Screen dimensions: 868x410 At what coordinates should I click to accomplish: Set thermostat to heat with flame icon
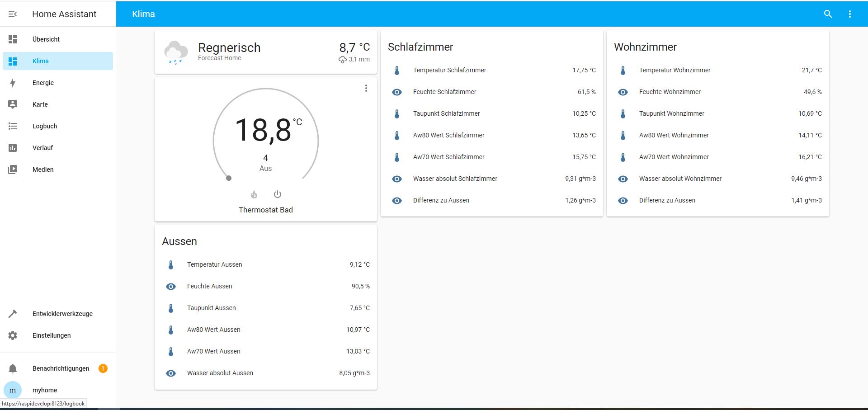254,194
